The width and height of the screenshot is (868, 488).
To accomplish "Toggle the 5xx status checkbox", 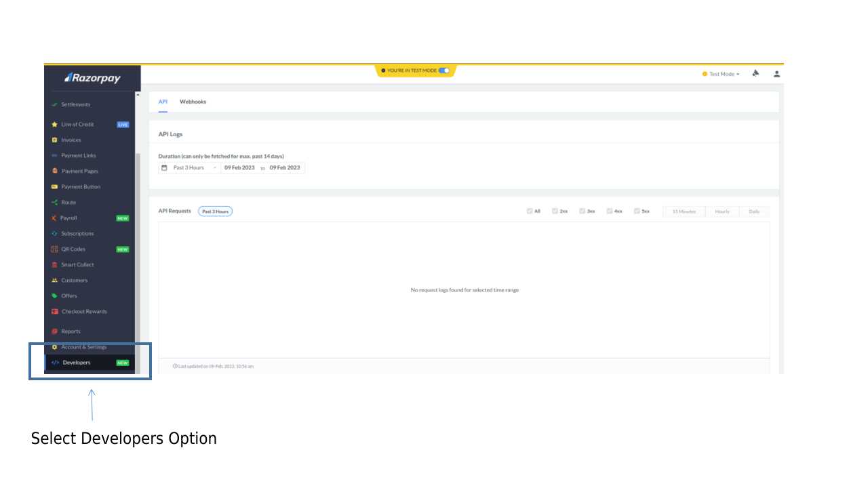I will [637, 211].
